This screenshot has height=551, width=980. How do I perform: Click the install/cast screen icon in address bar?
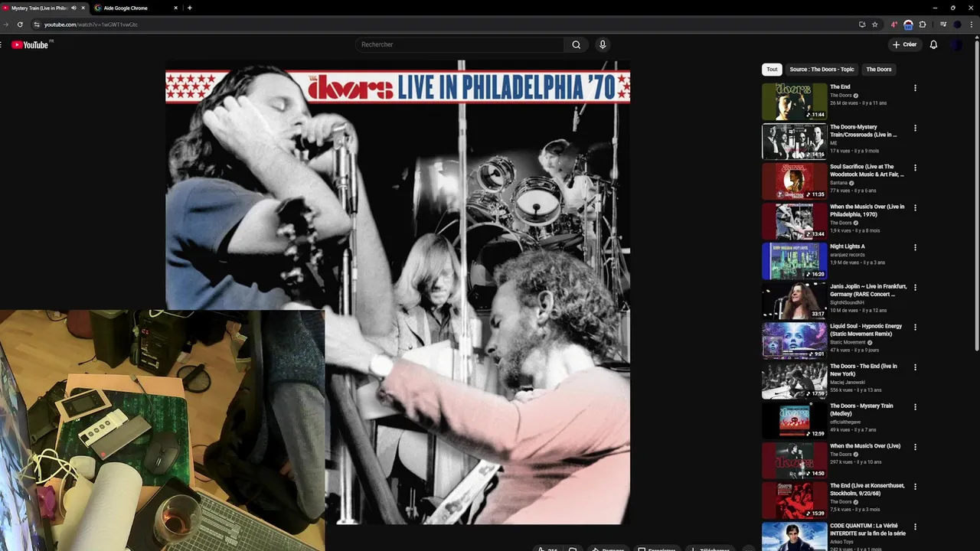[861, 24]
